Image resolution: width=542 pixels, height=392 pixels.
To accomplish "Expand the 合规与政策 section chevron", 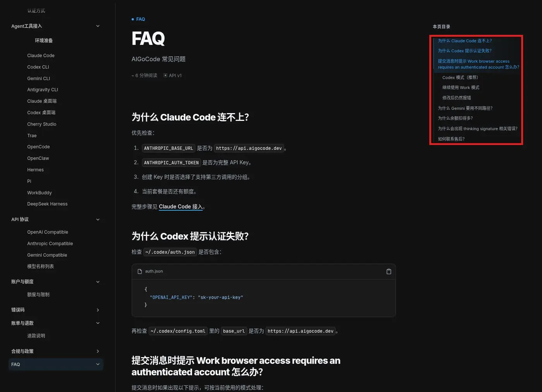I will [x=98, y=351].
